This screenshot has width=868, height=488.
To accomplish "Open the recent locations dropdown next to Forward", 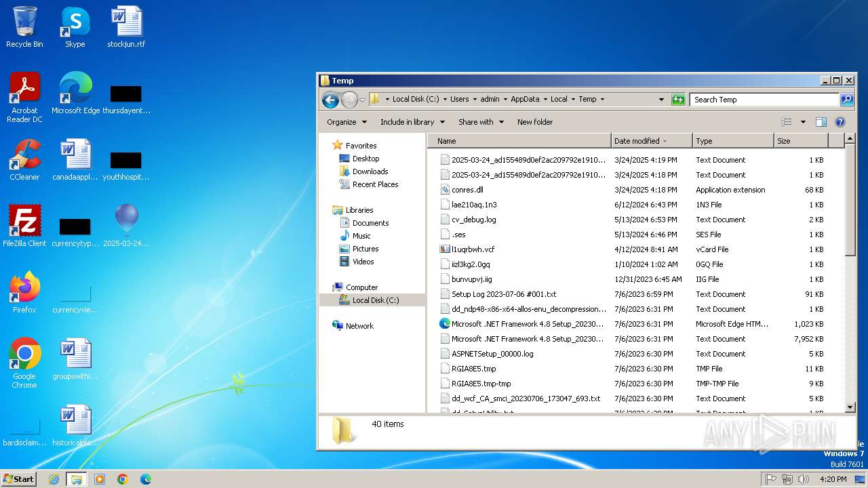I will pyautogui.click(x=362, y=100).
